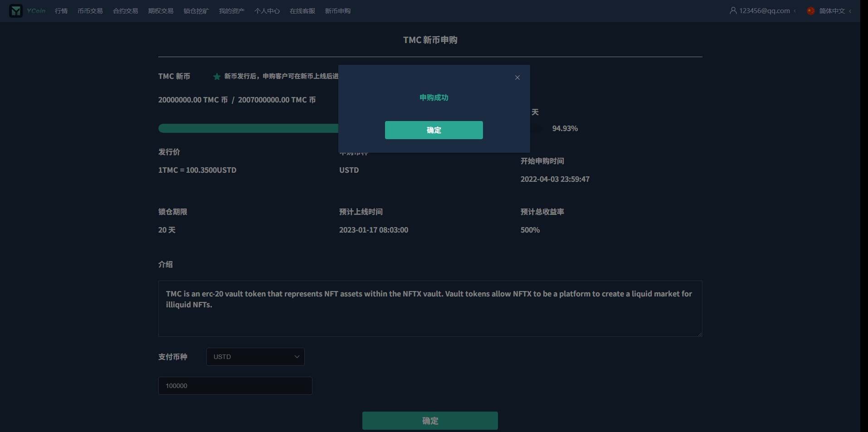
Task: Confirm the 申购成功 dialog with 确定
Action: tap(434, 130)
